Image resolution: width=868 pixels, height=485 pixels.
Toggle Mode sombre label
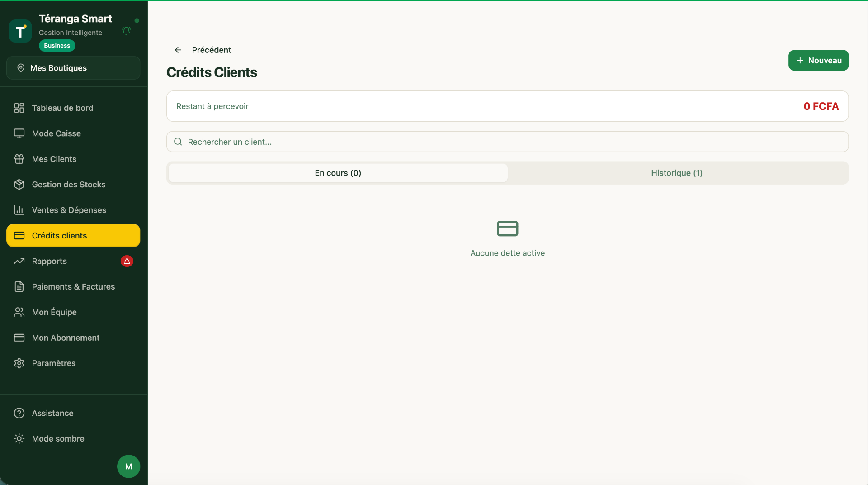58,438
